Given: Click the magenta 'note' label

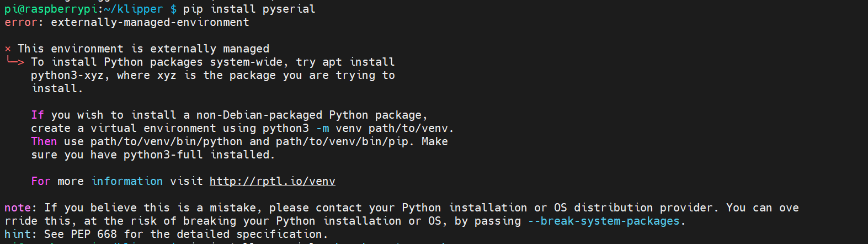Looking at the screenshot, I should (x=17, y=208).
